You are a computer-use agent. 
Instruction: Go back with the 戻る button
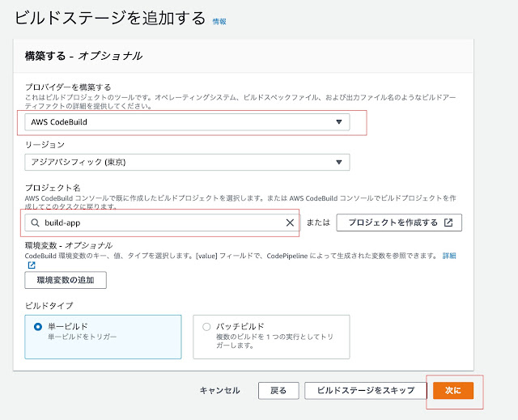coord(278,390)
